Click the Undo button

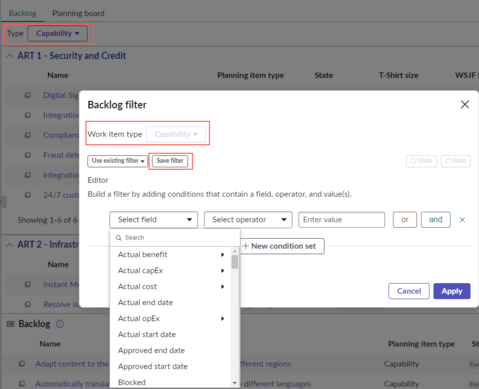(421, 161)
